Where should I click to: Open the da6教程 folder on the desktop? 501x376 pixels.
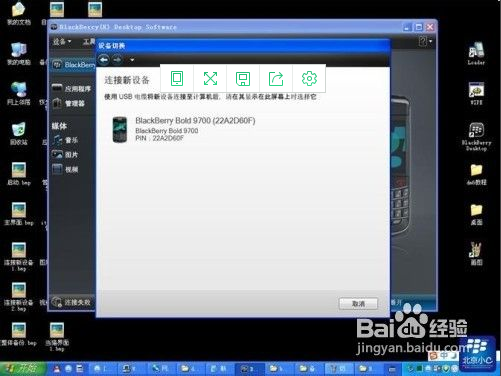point(476,174)
